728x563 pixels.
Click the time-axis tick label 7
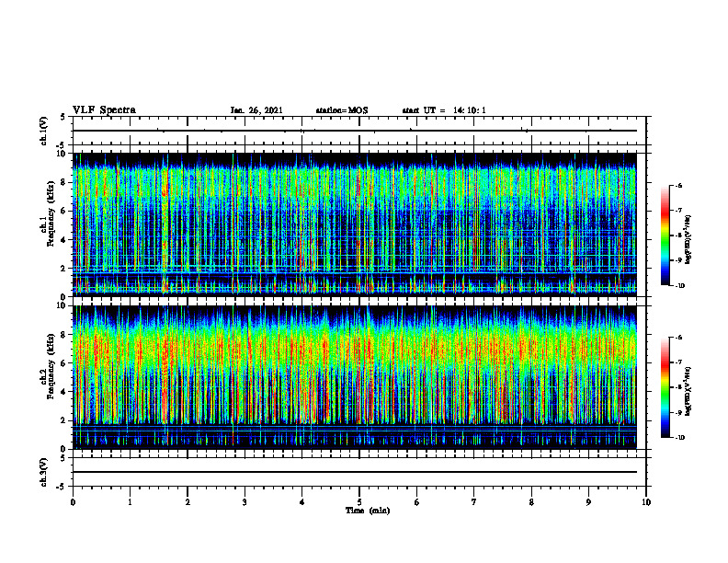[474, 502]
